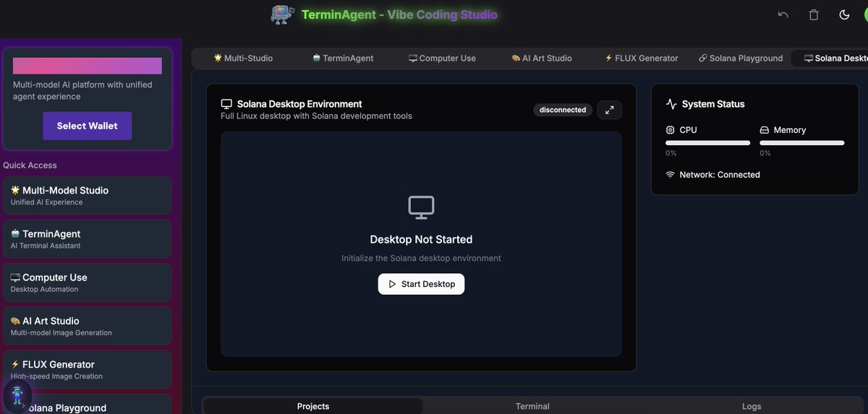Click the trash can icon in header
Screen dimensions: 868x414
814,14
